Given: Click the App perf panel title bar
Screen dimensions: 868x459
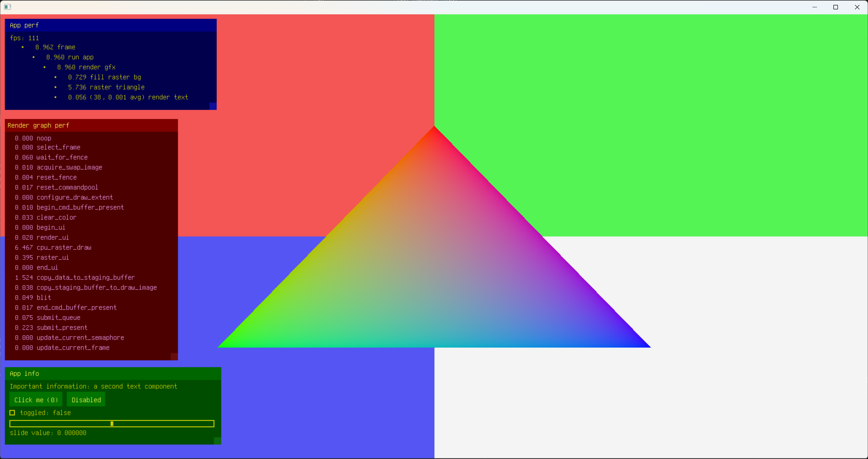Looking at the screenshot, I should tap(111, 25).
